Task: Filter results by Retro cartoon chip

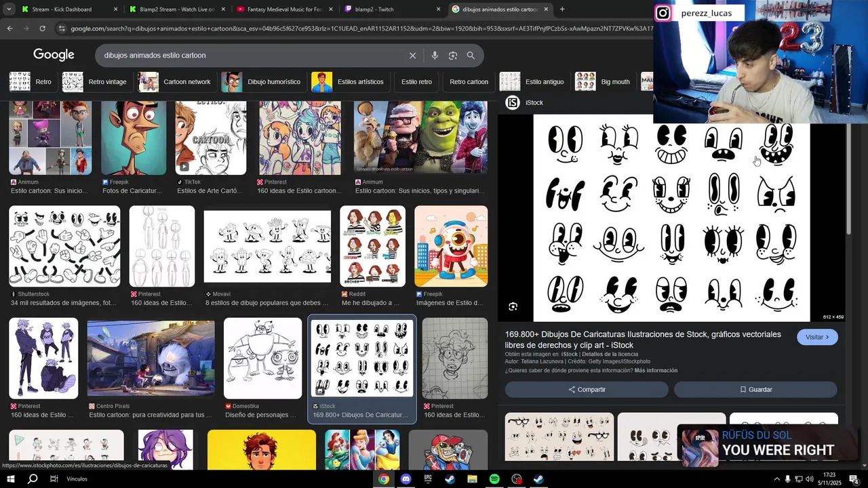Action: coord(469,82)
